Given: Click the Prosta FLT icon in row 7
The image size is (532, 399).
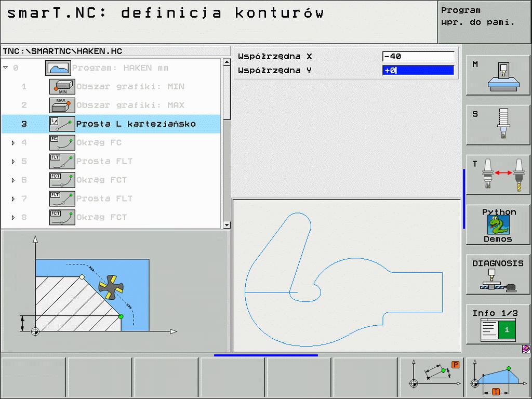Looking at the screenshot, I should 62,198.
